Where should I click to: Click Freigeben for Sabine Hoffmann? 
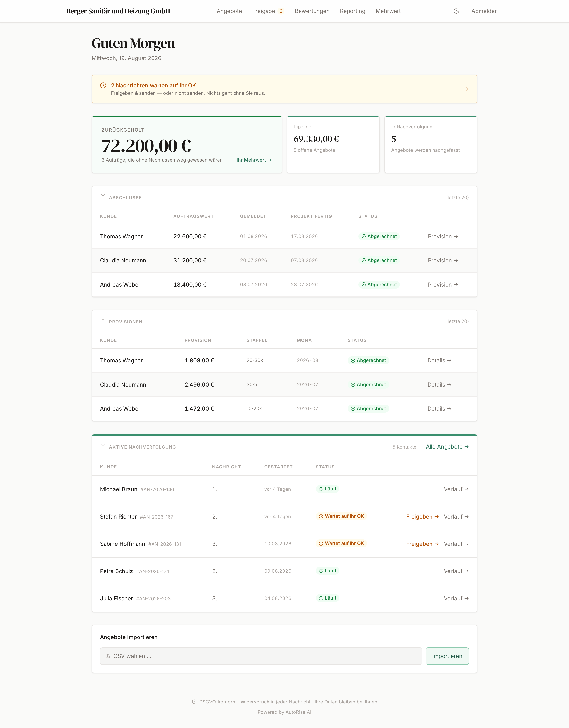coord(422,544)
